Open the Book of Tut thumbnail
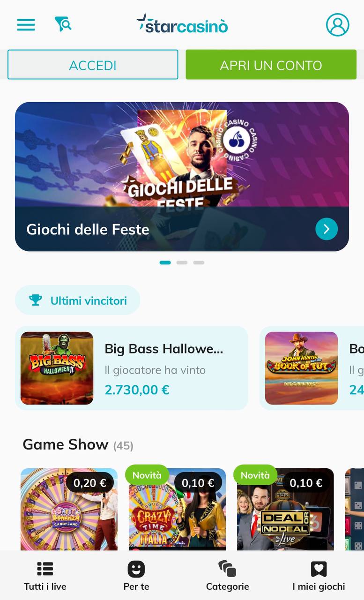Screen dimensions: 364x600 point(301,368)
